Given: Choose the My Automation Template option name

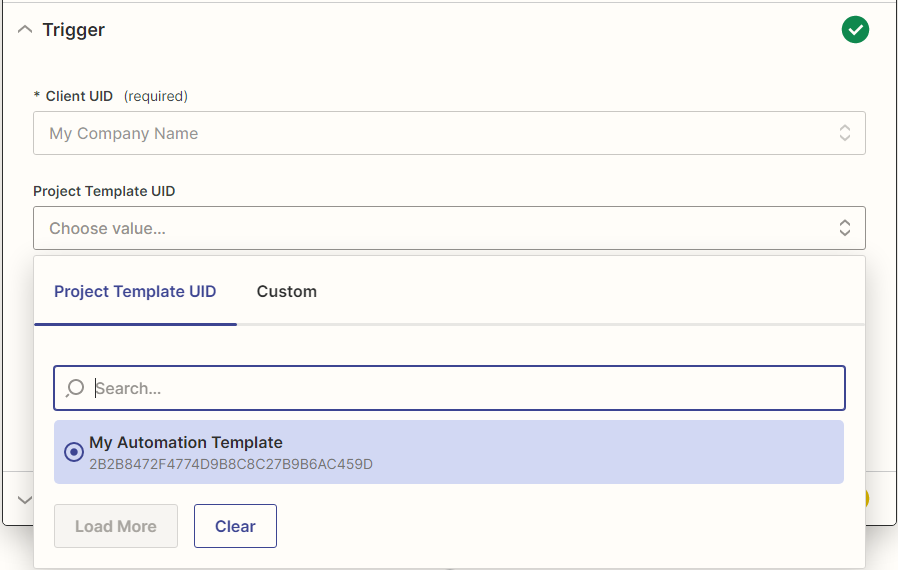Looking at the screenshot, I should coord(186,442).
